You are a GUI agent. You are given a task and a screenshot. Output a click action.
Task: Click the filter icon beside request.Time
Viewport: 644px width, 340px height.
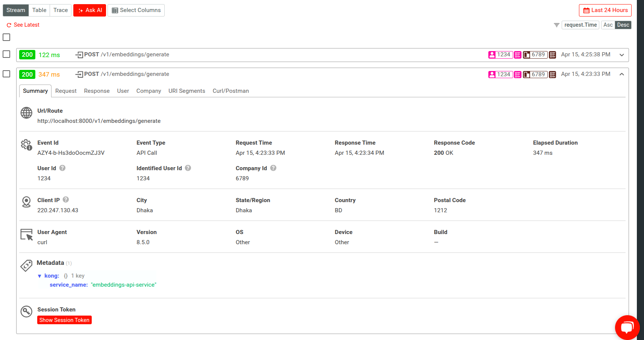pos(556,25)
